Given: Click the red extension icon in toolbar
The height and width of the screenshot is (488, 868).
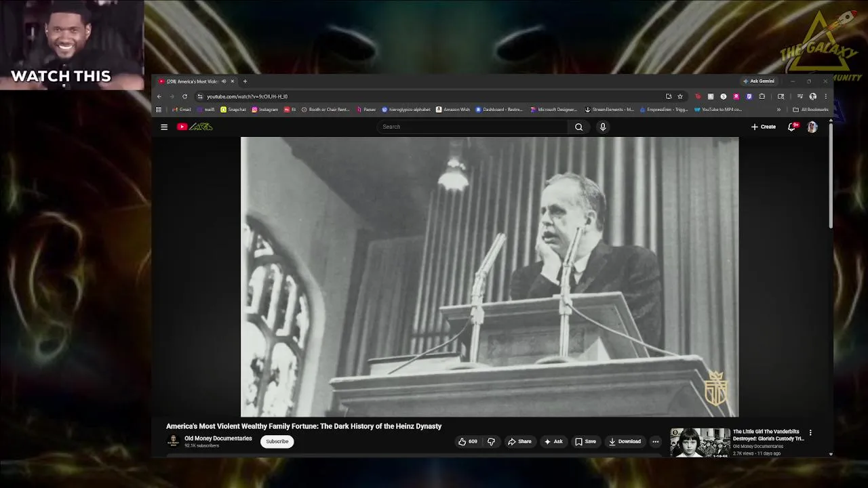Looking at the screenshot, I should pyautogui.click(x=698, y=96).
